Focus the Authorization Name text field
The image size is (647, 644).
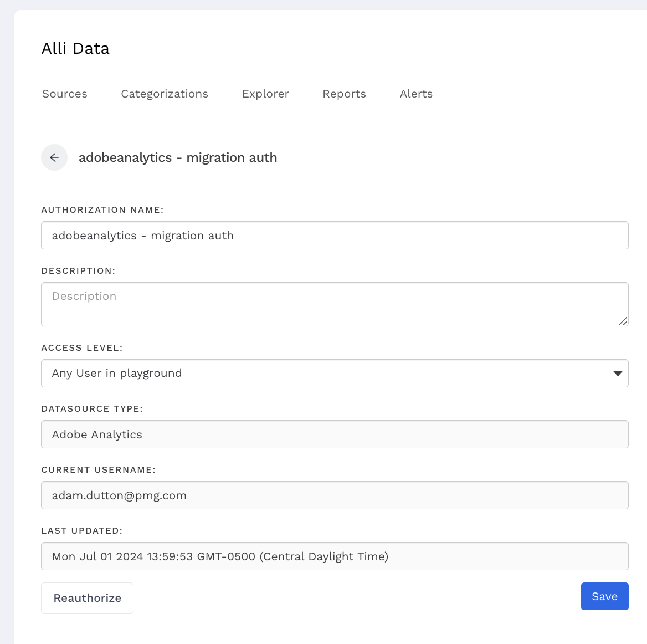coord(335,236)
